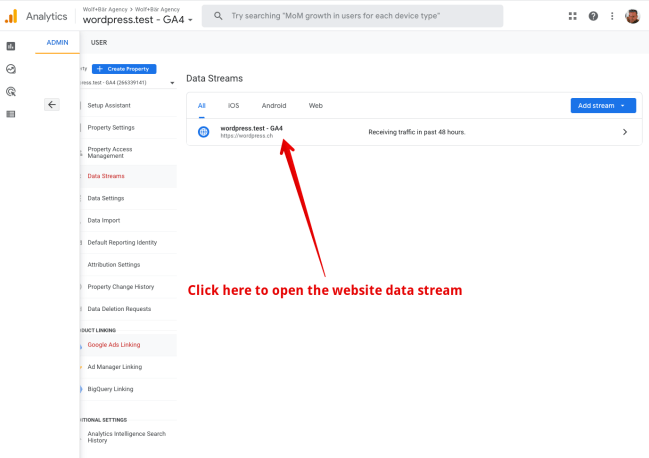Click the Wolf+Bär Agency breadcrumb account name
The height and width of the screenshot is (458, 649).
[x=105, y=9]
